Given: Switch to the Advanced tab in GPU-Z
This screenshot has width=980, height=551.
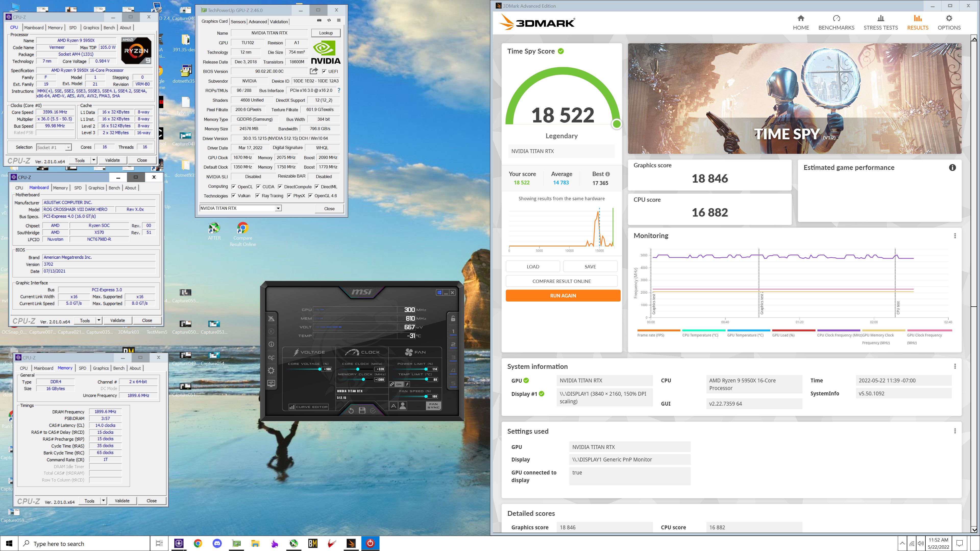Looking at the screenshot, I should click(x=258, y=22).
